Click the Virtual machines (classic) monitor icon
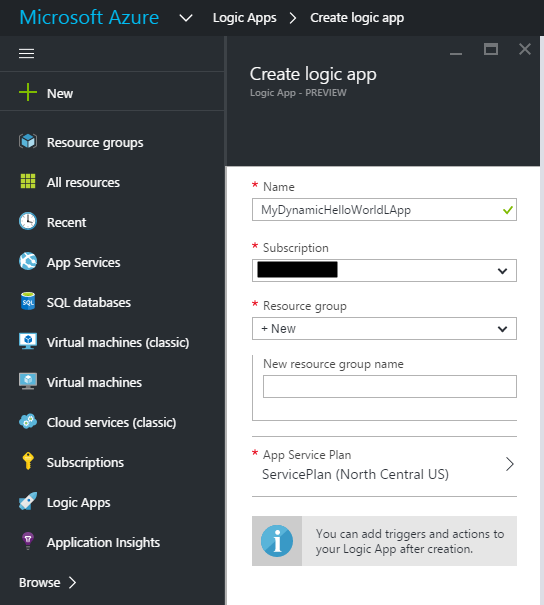Viewport: 544px width, 605px height. click(x=28, y=341)
